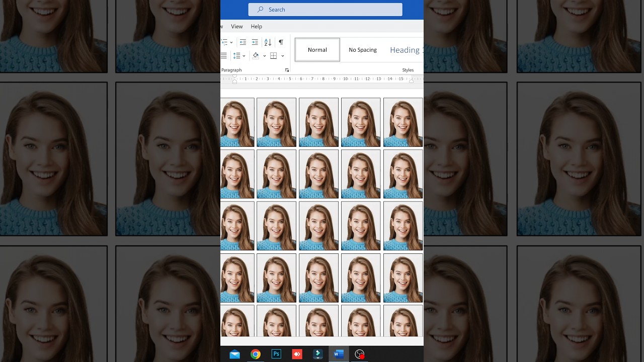Image resolution: width=644 pixels, height=362 pixels.
Task: Apply Shading with the paint bucket icon
Action: (x=256, y=56)
